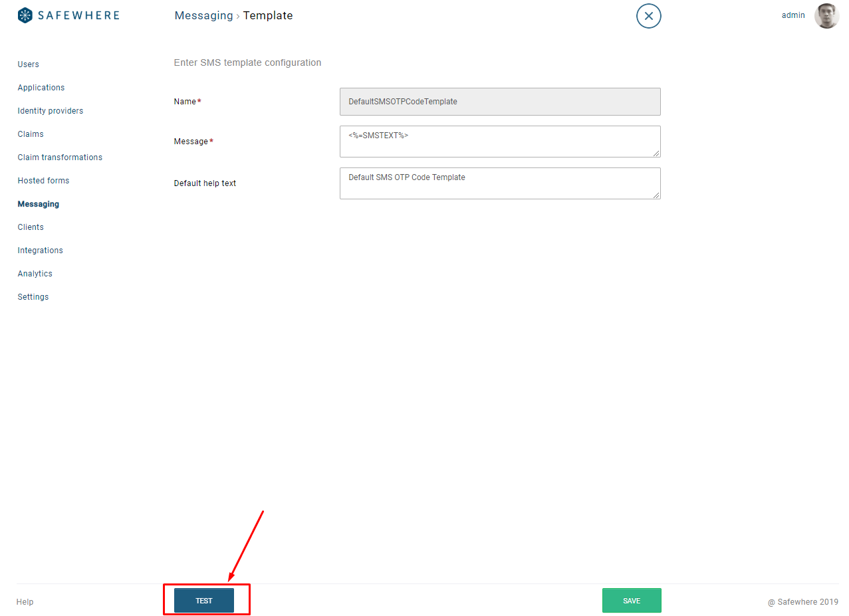The width and height of the screenshot is (849, 616).
Task: Click the Safewhere snowflake logo
Action: point(25,15)
